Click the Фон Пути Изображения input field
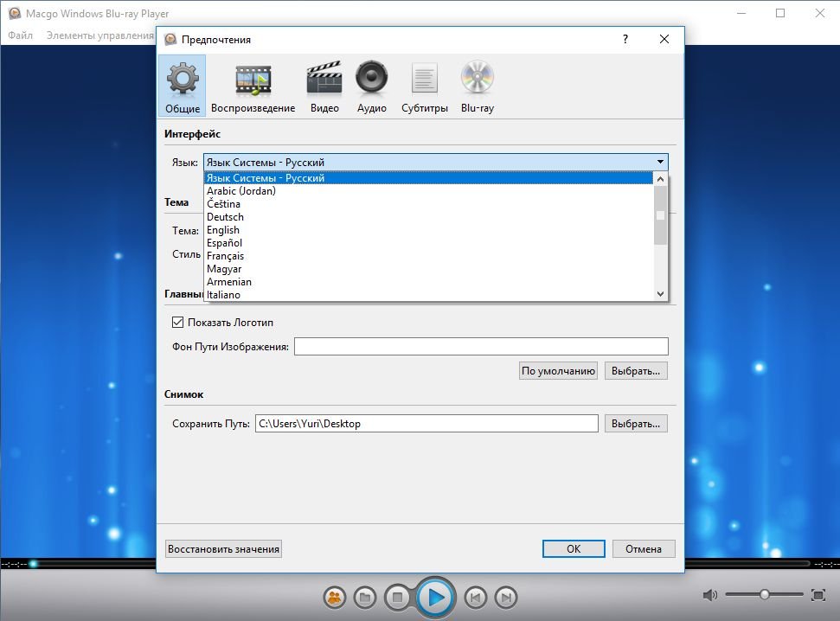 pyautogui.click(x=481, y=346)
